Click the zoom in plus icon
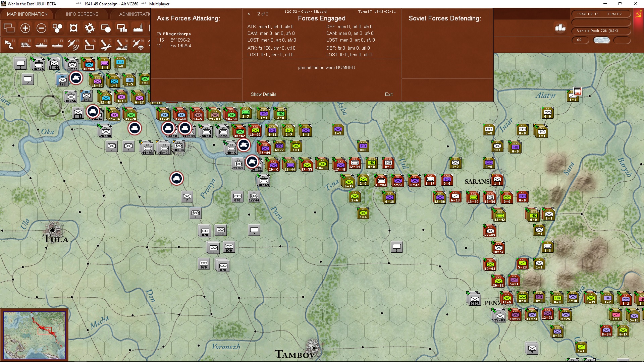This screenshot has width=644, height=362. click(25, 28)
